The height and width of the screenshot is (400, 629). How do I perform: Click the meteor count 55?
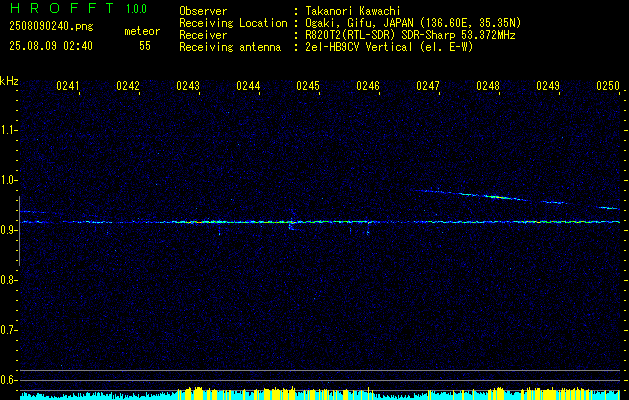(x=145, y=46)
